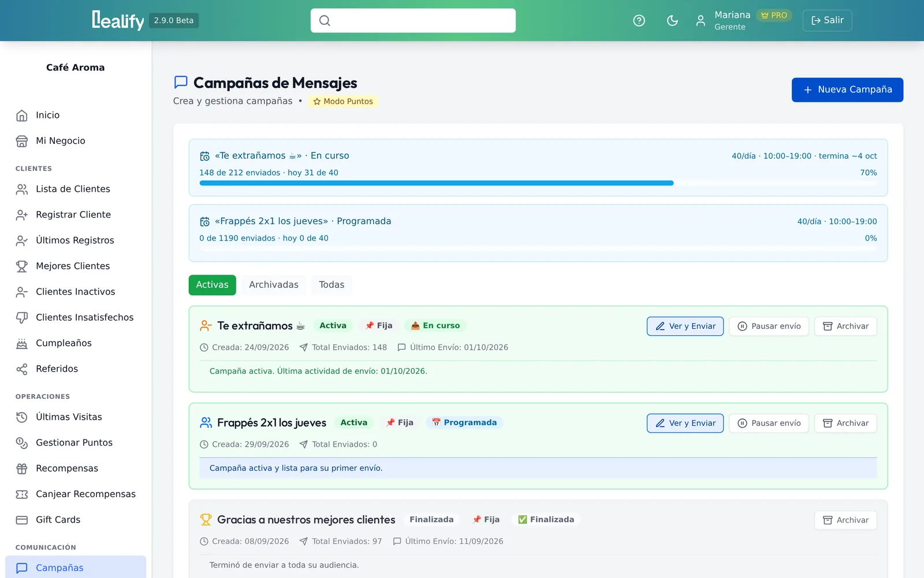The height and width of the screenshot is (578, 924).
Task: Click the Modo Puntos badge
Action: point(343,101)
